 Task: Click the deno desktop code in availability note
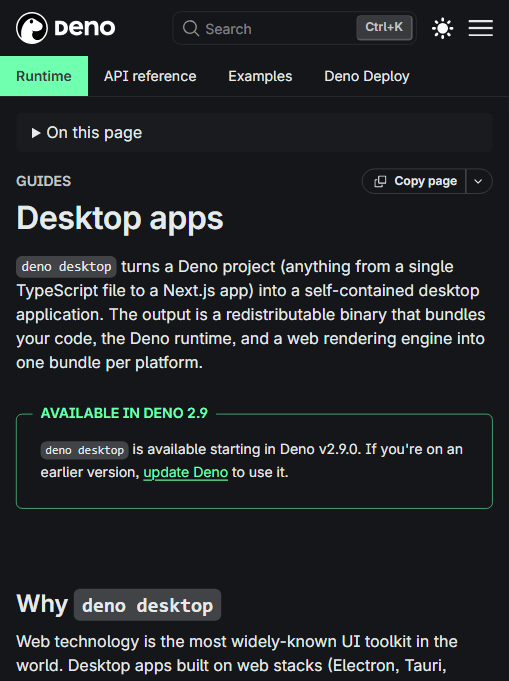tap(85, 450)
